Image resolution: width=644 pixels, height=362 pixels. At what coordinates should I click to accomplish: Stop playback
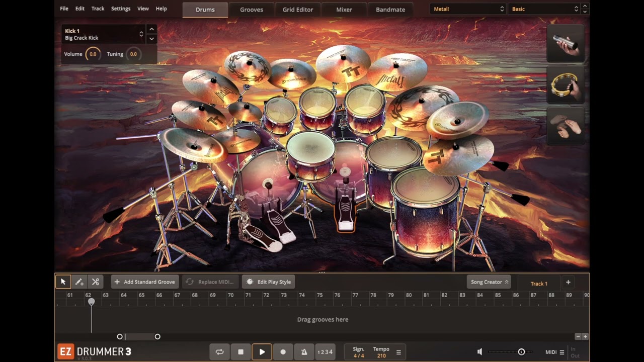click(240, 352)
